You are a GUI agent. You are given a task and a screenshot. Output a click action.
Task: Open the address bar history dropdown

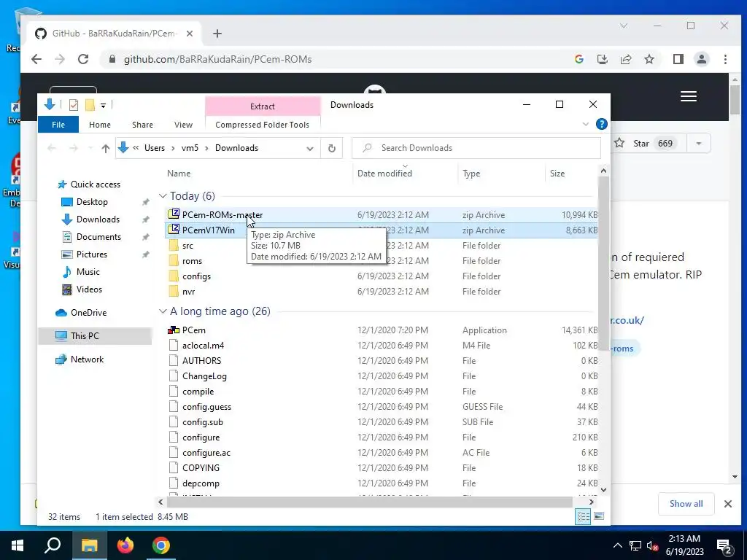(x=309, y=149)
